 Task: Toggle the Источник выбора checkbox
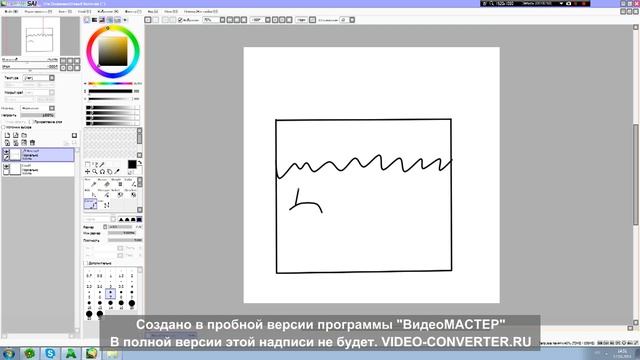[4, 127]
